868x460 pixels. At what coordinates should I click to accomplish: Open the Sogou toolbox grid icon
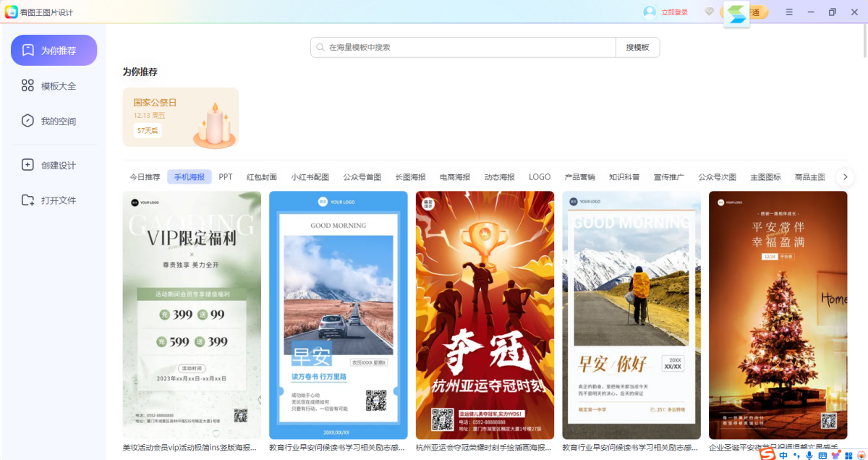coord(848,455)
